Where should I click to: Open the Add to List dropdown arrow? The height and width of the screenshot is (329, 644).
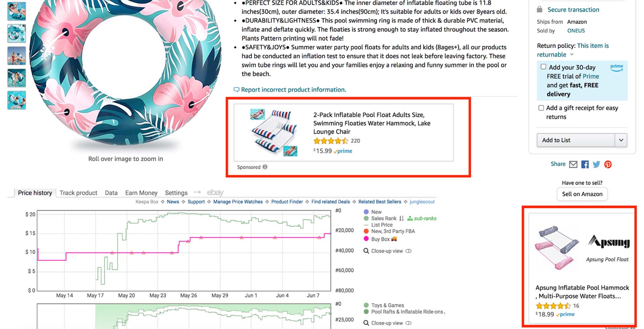622,140
